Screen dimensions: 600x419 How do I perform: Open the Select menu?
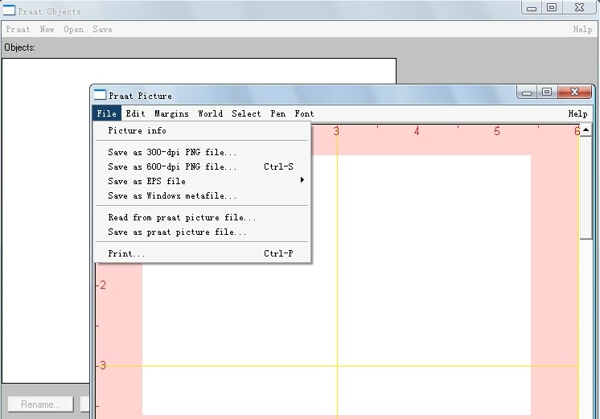(246, 114)
